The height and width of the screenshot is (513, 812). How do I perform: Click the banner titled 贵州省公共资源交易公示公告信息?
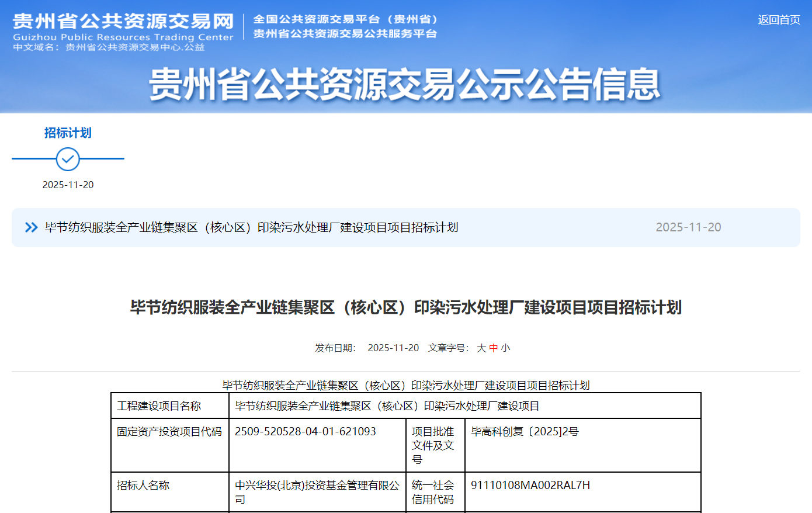pyautogui.click(x=406, y=85)
